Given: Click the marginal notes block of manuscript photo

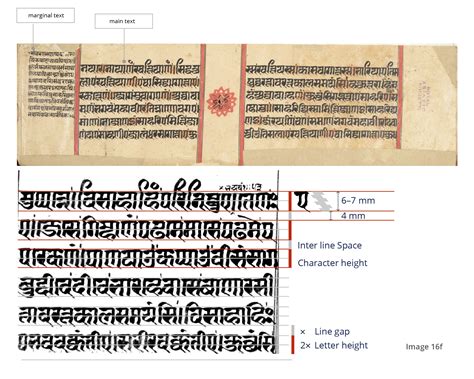Looking at the screenshot, I should [x=51, y=83].
